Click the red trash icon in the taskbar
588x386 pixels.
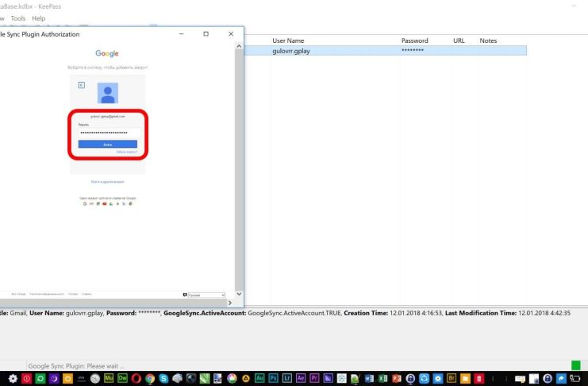pos(478,379)
